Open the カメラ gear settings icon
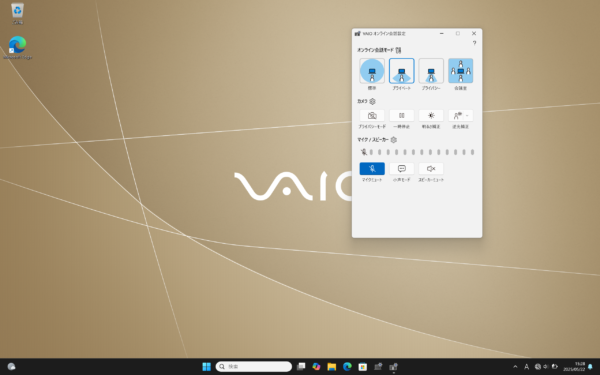The width and height of the screenshot is (600, 375). point(372,101)
